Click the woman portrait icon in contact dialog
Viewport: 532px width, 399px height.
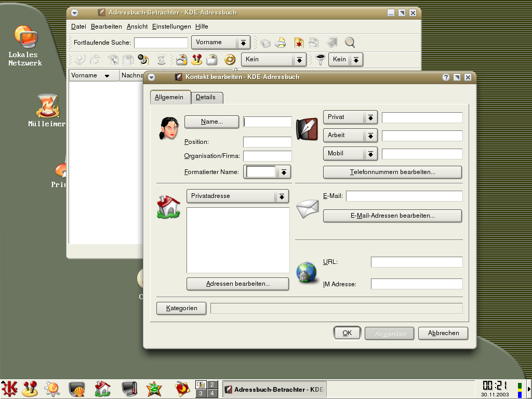[x=169, y=128]
